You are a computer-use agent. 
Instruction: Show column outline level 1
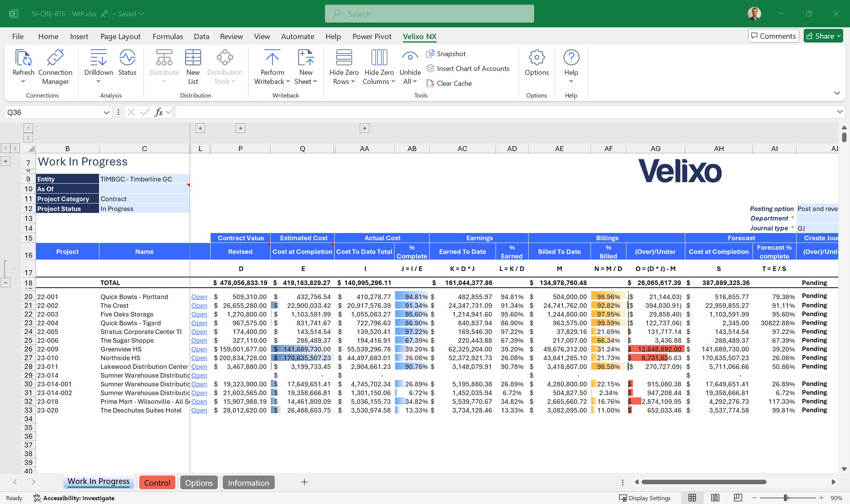(28, 128)
